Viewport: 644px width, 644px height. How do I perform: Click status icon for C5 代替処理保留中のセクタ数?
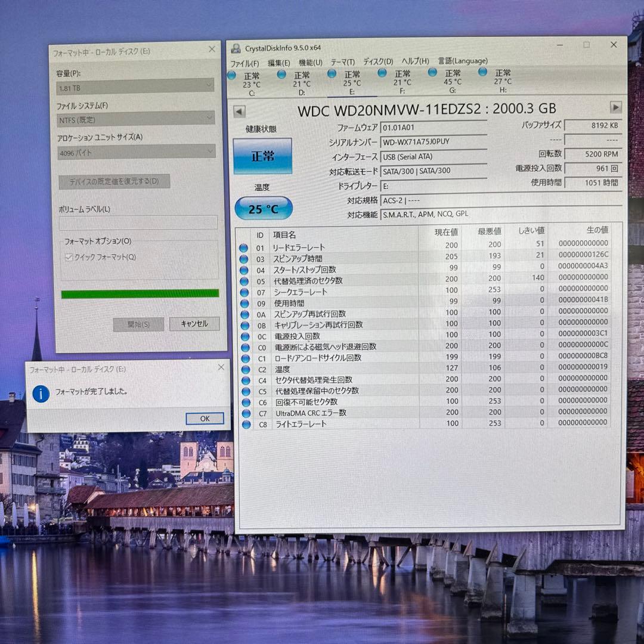tap(246, 391)
